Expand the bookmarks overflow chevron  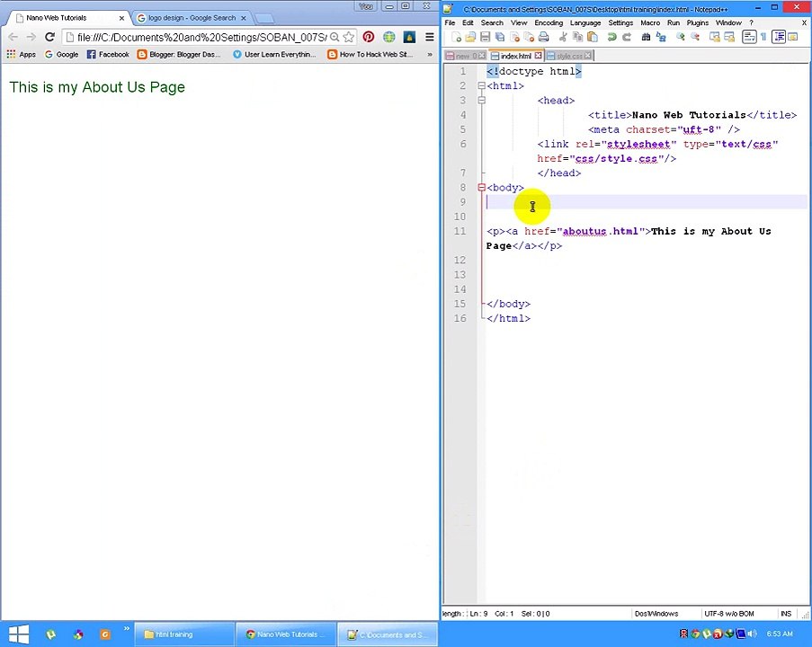click(429, 54)
